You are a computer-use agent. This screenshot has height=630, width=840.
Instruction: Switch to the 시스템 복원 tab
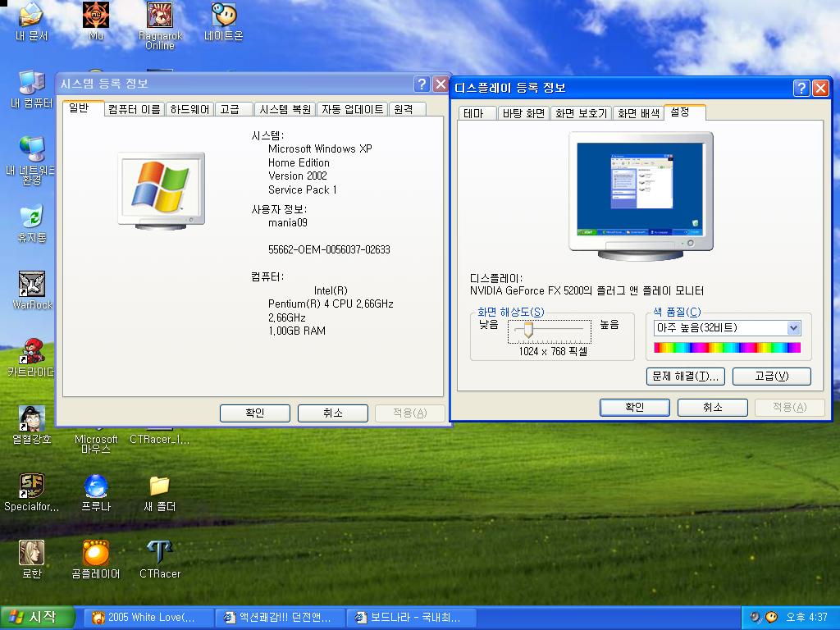pyautogui.click(x=285, y=109)
